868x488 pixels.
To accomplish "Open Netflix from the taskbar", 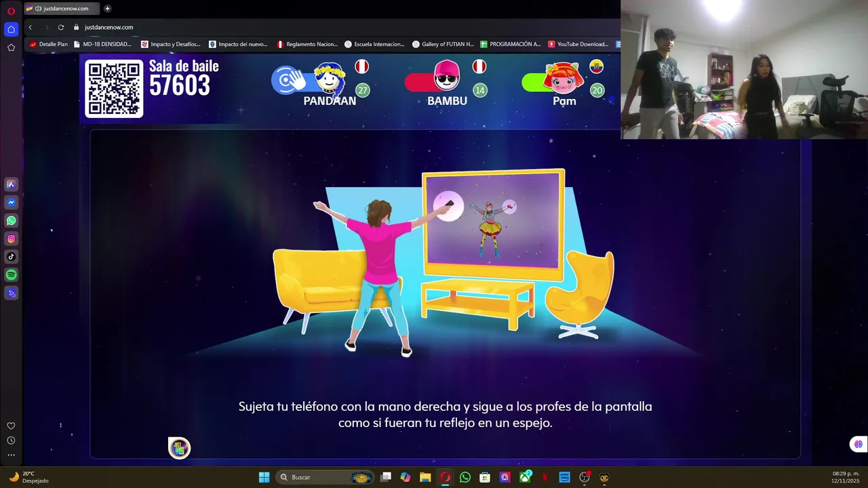I will click(545, 477).
